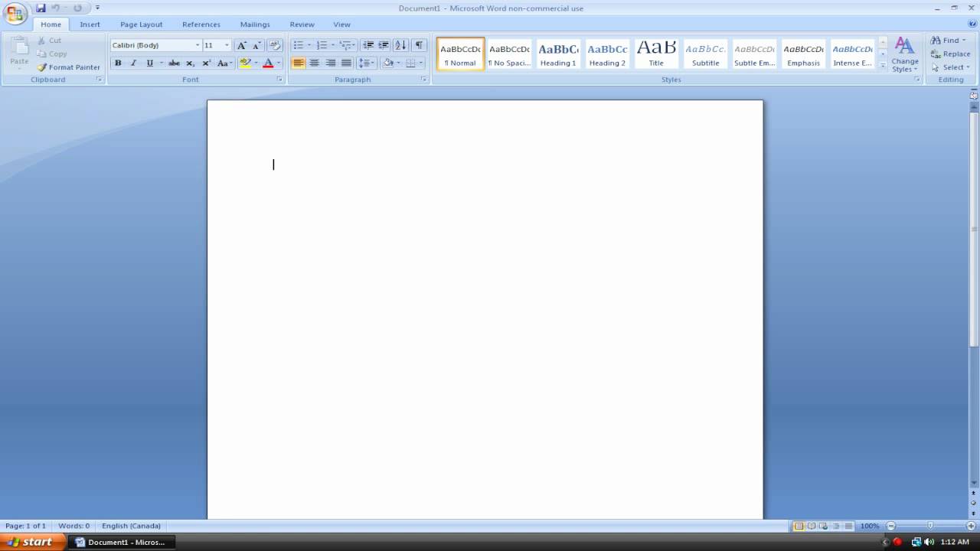Image resolution: width=980 pixels, height=551 pixels.
Task: Apply the text highlight color
Action: pyautogui.click(x=245, y=63)
